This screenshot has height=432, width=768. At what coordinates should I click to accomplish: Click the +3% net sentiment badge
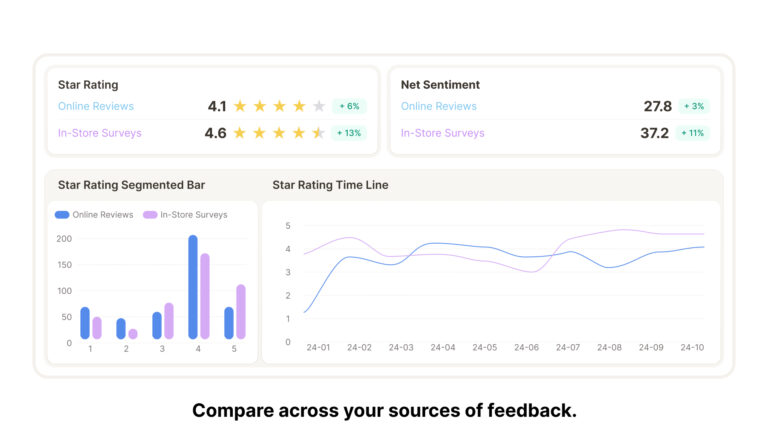coord(693,106)
